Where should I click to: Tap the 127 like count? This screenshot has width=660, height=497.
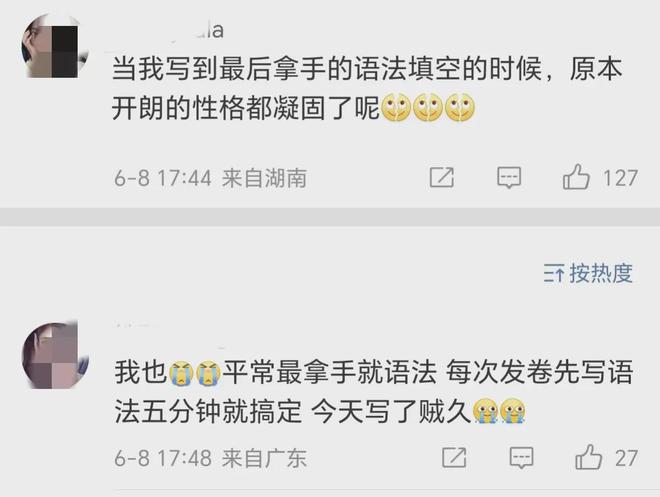(x=620, y=178)
